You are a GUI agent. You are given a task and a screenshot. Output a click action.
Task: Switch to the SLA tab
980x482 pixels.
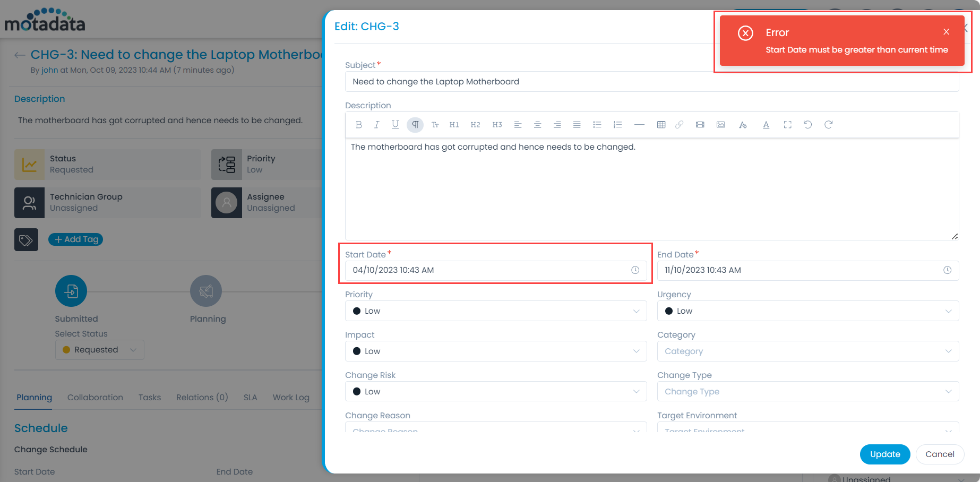[251, 398]
